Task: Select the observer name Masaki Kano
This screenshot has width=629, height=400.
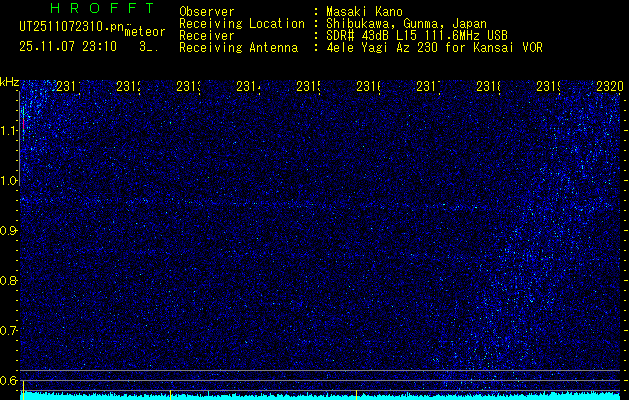Action: pos(364,12)
